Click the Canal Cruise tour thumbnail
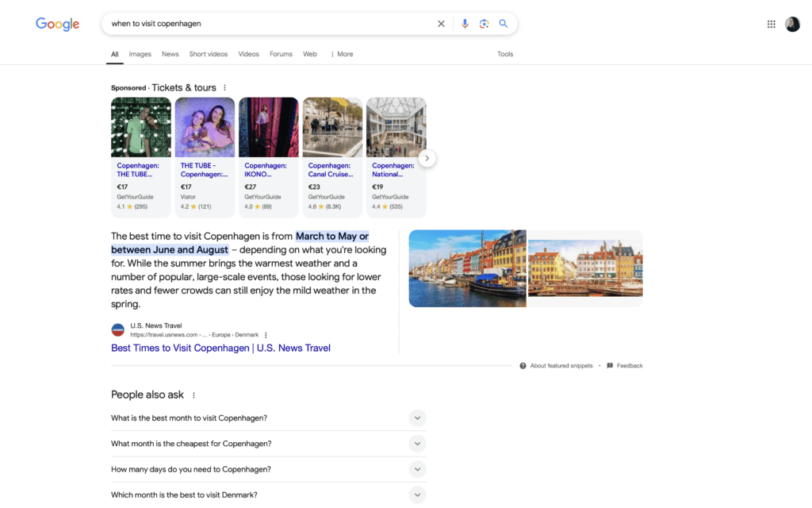The image size is (812, 508). coord(332,127)
